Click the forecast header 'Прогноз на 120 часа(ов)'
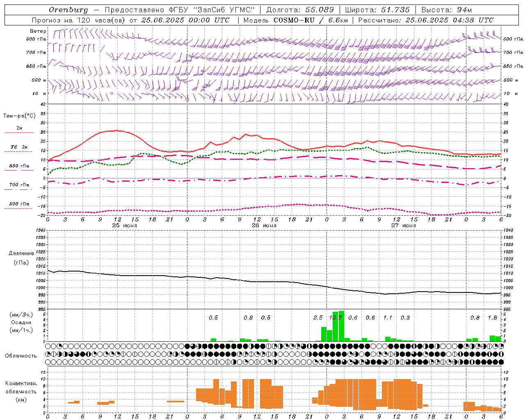The image size is (525, 420). click(x=79, y=20)
